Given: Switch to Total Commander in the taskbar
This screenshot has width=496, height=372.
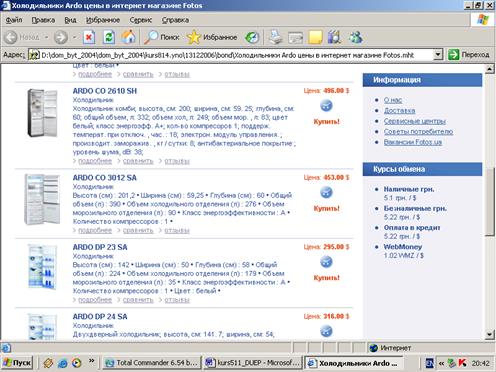Looking at the screenshot, I should [152, 363].
